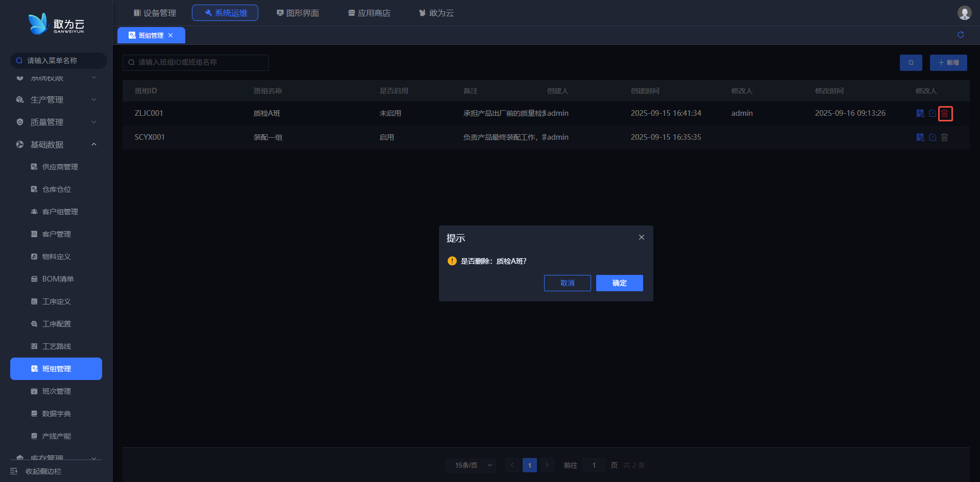The width and height of the screenshot is (980, 482).
Task: Click the delete icon for 质检A班 row
Action: (x=945, y=114)
